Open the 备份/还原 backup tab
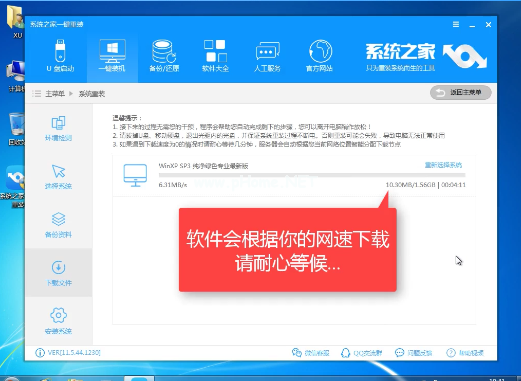This screenshot has width=521, height=381. coord(164,56)
